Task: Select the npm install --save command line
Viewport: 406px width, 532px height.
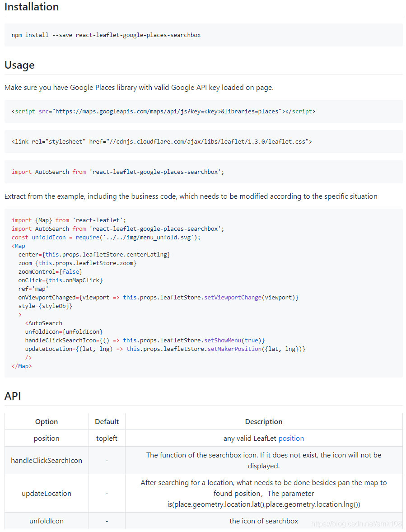Action: (106, 35)
